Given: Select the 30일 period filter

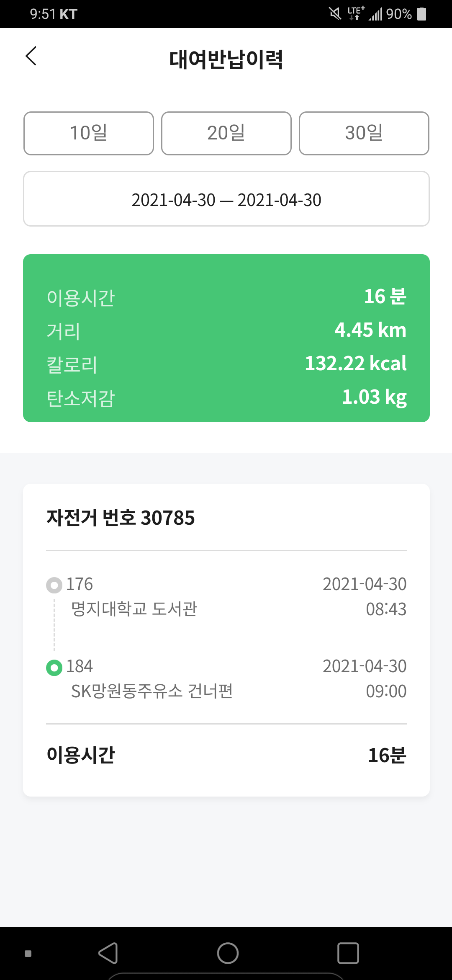Looking at the screenshot, I should [x=364, y=133].
